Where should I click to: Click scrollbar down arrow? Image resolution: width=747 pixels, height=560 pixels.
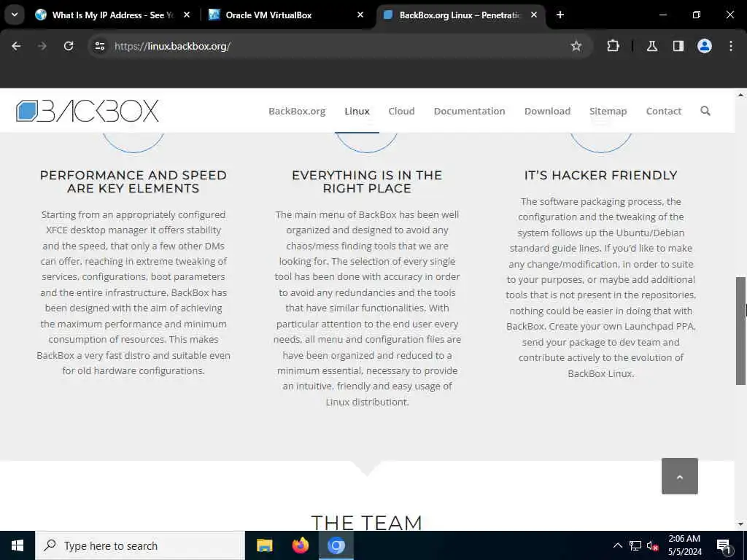click(x=741, y=524)
